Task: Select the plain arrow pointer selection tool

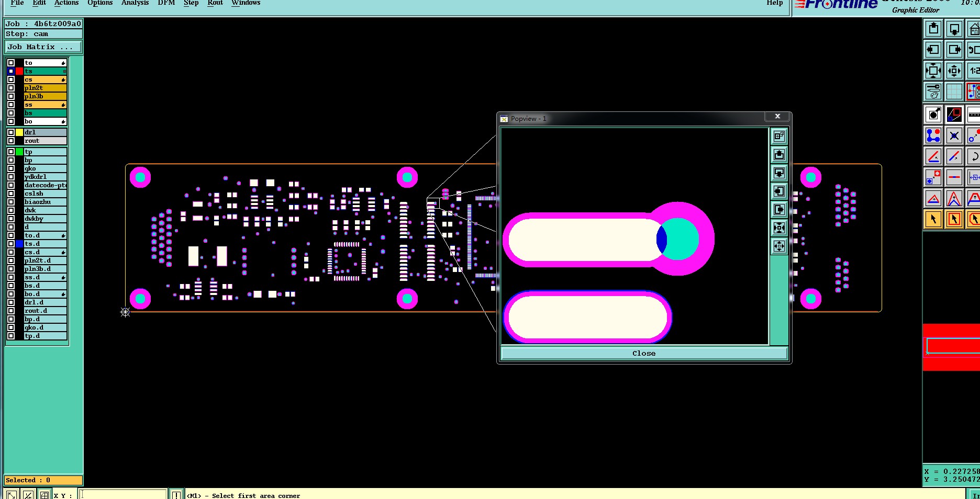Action: [x=933, y=219]
